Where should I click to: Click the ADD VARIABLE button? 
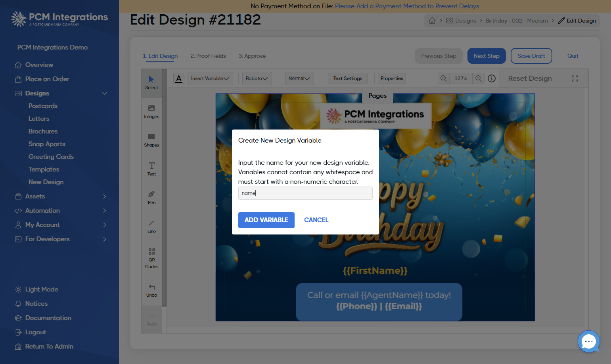[x=266, y=220]
